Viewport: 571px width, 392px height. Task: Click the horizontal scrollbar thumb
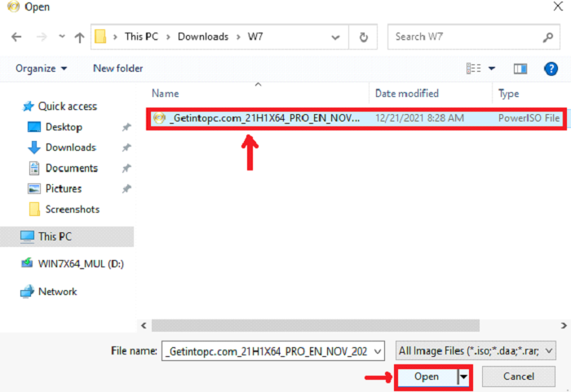pyautogui.click(x=316, y=326)
